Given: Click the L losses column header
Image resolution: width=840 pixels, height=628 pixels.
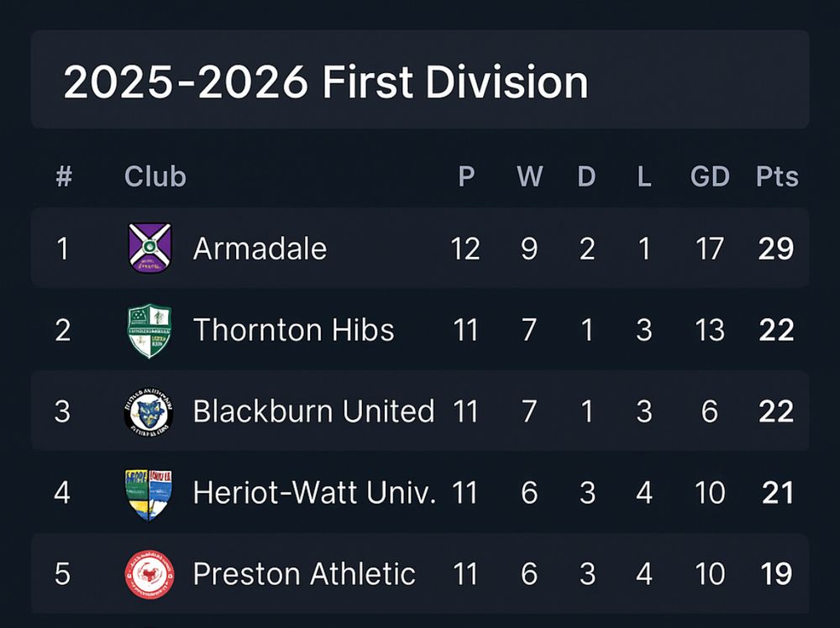Looking at the screenshot, I should click(644, 176).
